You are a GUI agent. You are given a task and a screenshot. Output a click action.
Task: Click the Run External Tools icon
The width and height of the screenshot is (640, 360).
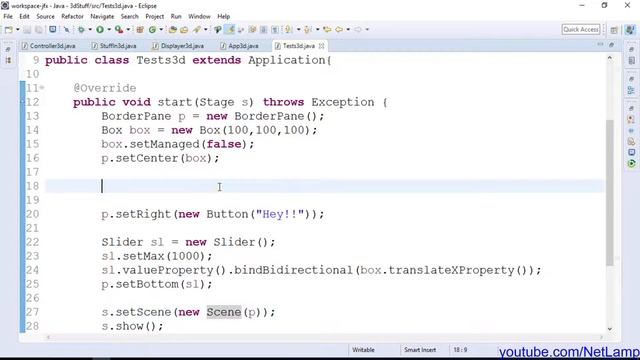click(x=119, y=29)
